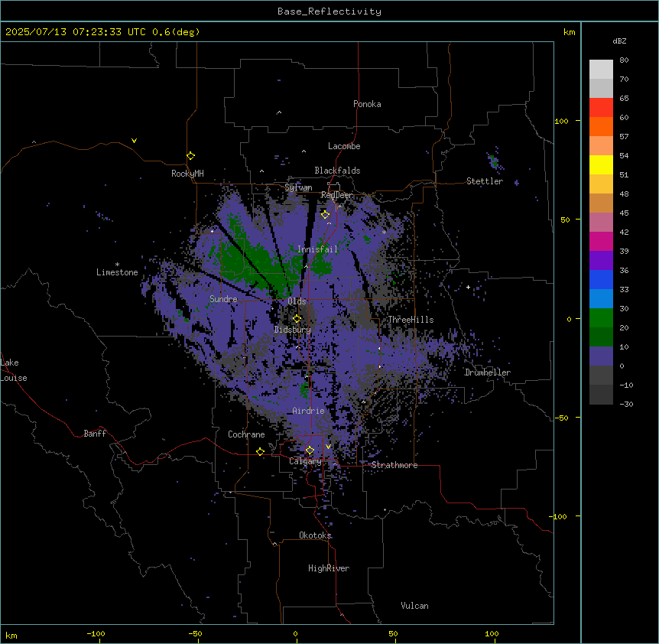Click the Ponoka city label
This screenshot has height=644, width=659.
click(x=367, y=104)
